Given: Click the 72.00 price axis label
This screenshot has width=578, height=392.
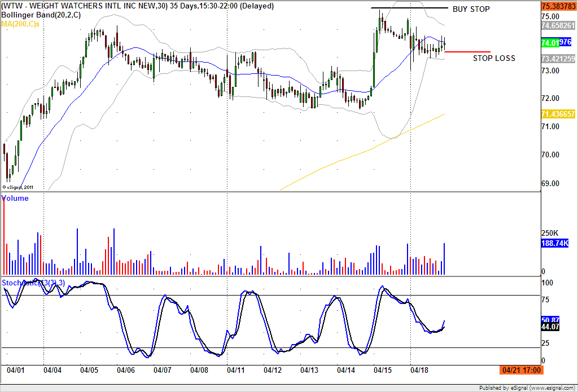Looking at the screenshot, I should coord(551,98).
